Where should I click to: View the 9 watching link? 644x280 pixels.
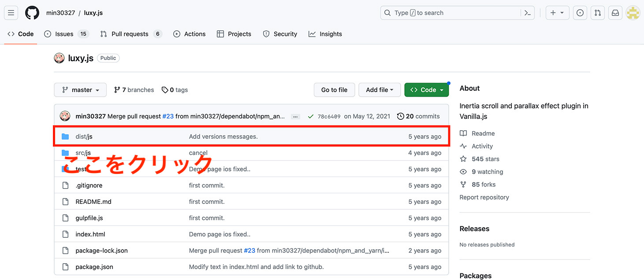click(481, 172)
